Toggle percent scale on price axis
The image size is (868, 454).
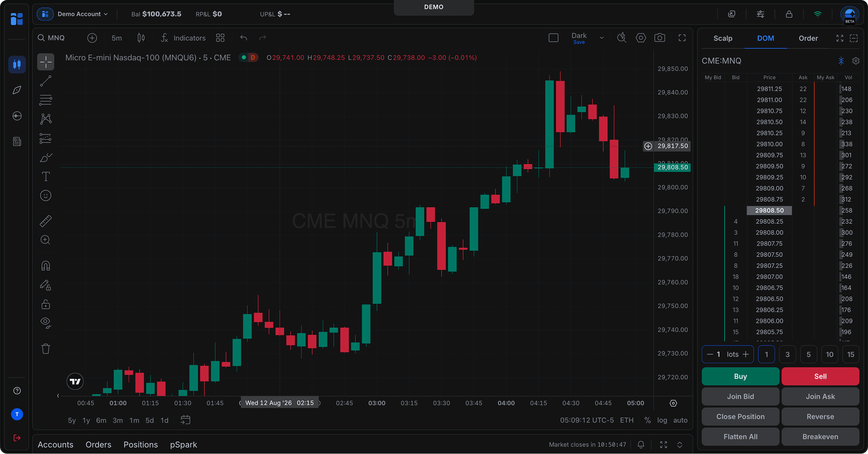(x=648, y=420)
